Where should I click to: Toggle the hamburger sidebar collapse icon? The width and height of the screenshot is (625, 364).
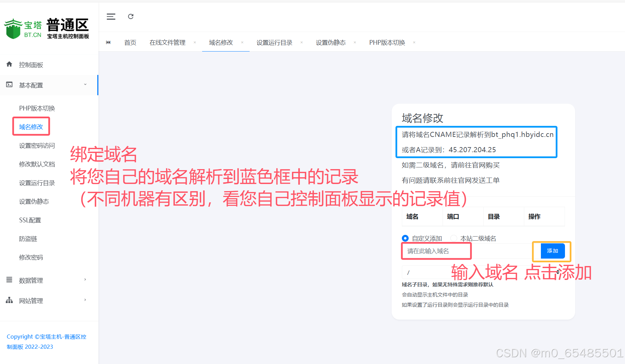(111, 17)
